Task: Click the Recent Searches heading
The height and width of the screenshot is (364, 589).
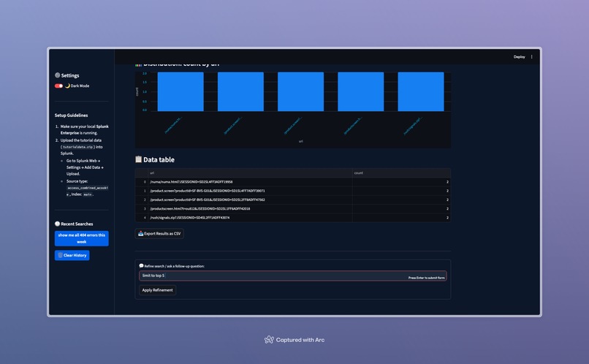Action: (77, 224)
